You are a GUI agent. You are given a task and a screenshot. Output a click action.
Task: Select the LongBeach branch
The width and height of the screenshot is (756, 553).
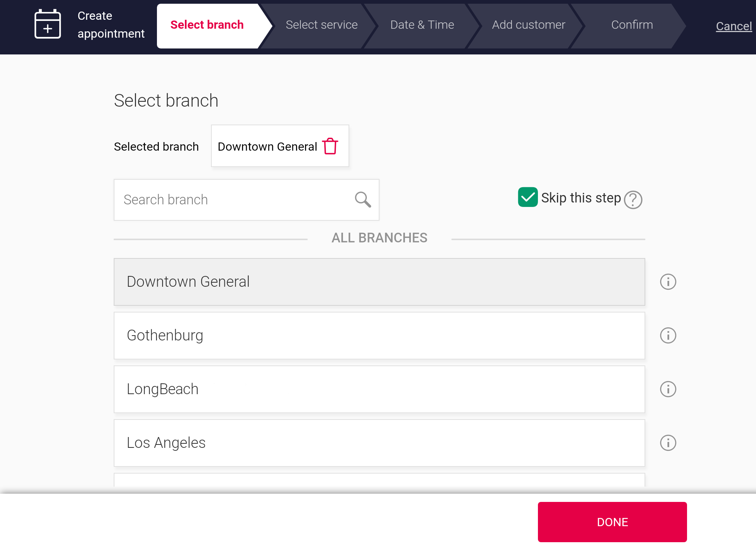[x=379, y=389]
